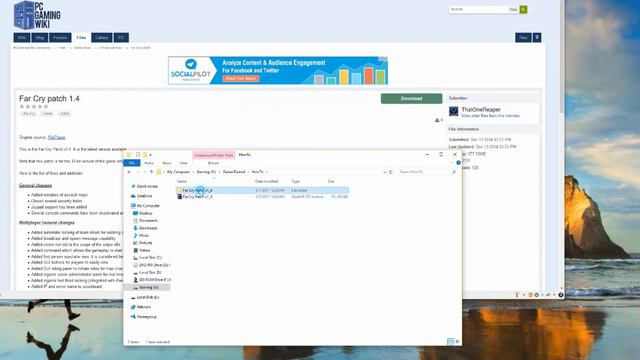640x360 pixels.
Task: Open the Blog tab on the website
Action: tap(40, 38)
